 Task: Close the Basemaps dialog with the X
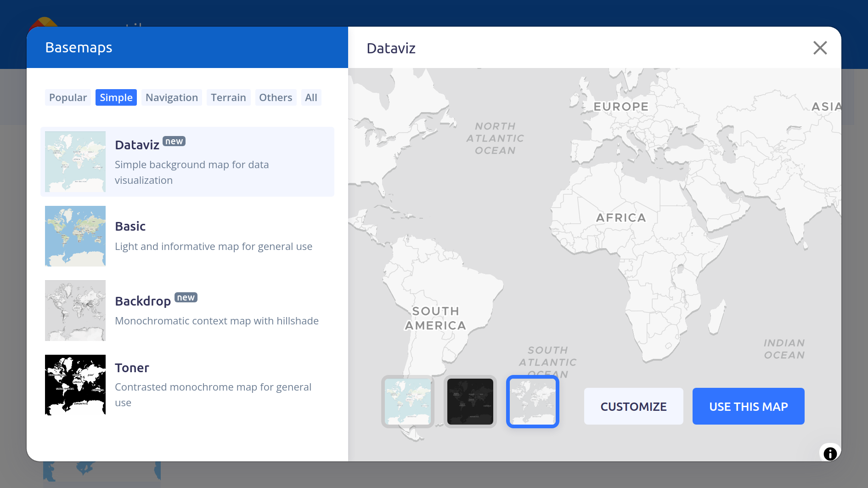click(x=820, y=48)
